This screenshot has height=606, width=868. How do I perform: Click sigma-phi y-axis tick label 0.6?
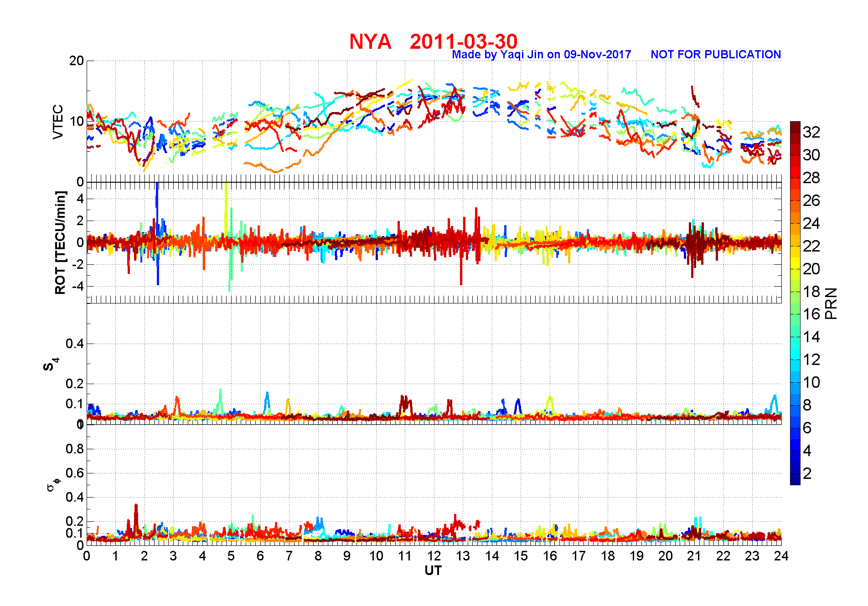pyautogui.click(x=75, y=473)
